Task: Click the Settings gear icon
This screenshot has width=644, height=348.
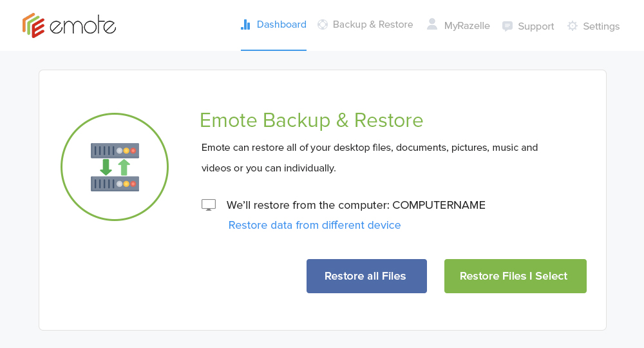Action: click(572, 26)
